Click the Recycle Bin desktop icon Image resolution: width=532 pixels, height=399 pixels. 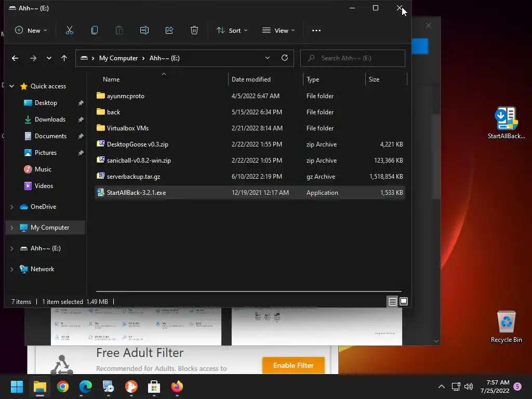[506, 327]
